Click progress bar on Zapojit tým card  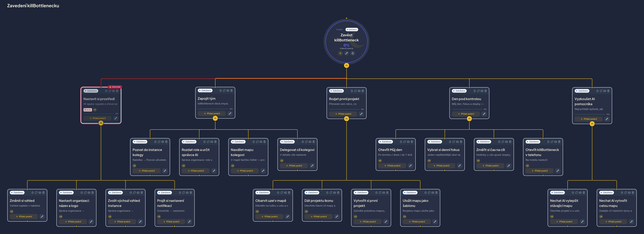pyautogui.click(x=213, y=109)
